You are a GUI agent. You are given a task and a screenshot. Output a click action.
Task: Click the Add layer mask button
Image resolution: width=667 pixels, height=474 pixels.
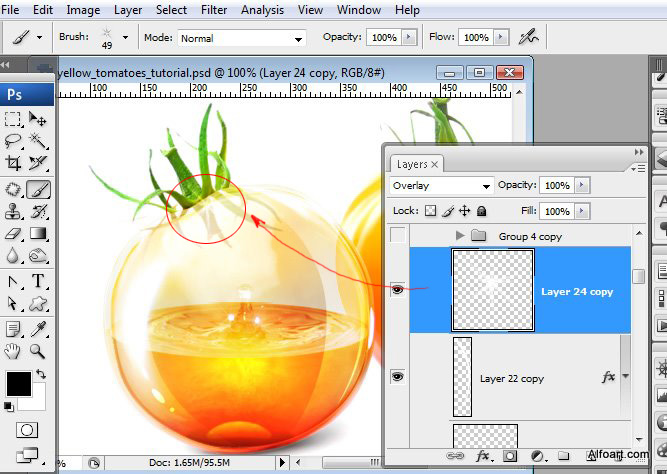pyautogui.click(x=510, y=456)
